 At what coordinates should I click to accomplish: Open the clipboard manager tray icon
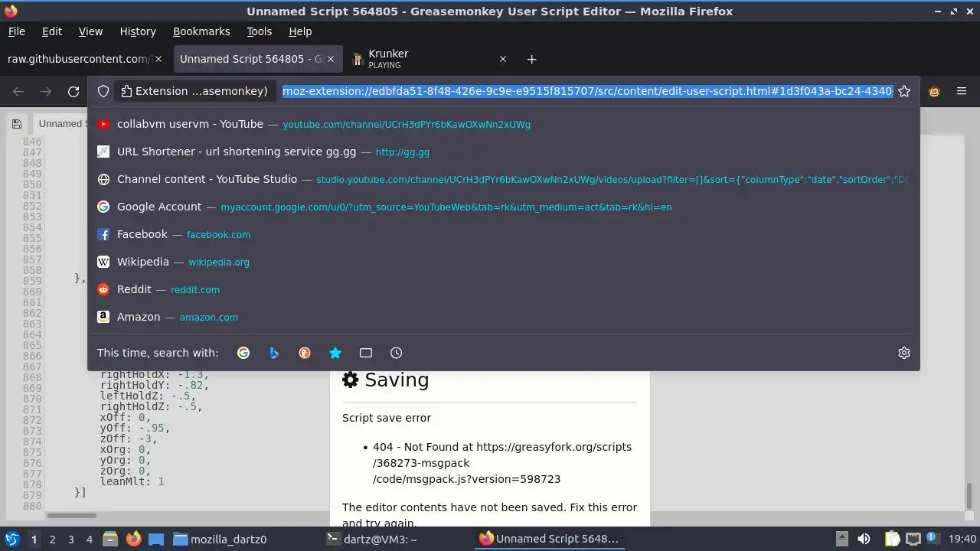tap(893, 539)
